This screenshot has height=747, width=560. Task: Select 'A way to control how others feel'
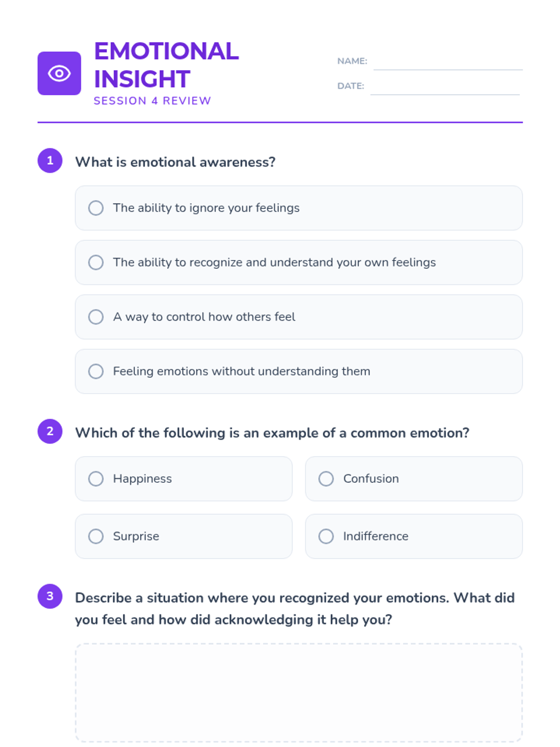tap(96, 317)
